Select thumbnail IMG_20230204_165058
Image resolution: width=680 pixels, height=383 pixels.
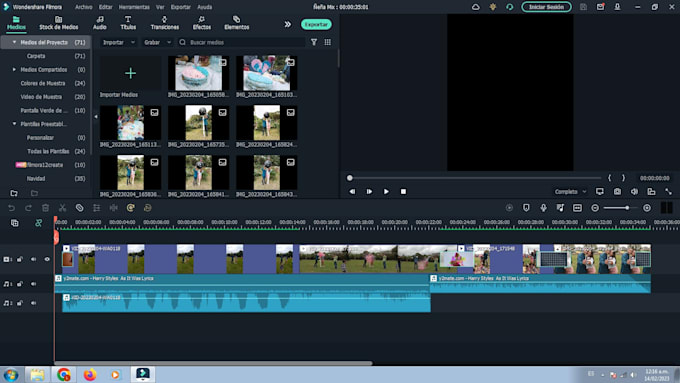coord(198,73)
